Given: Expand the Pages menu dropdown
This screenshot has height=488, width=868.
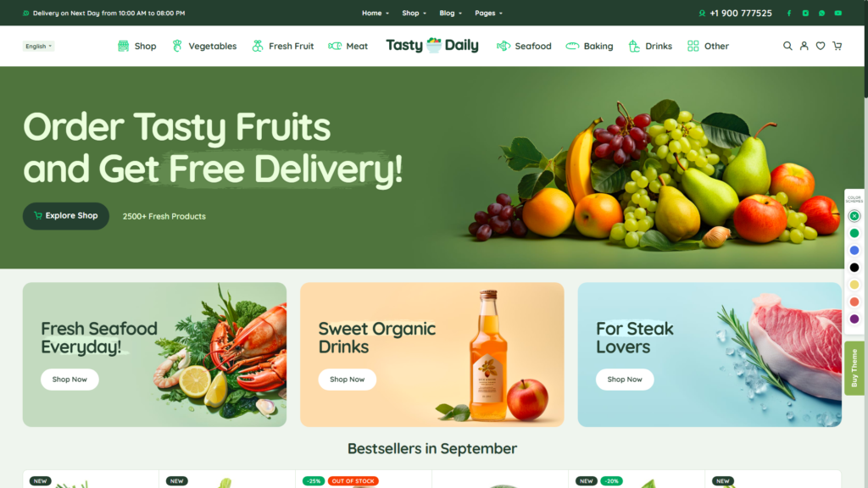Looking at the screenshot, I should (488, 14).
